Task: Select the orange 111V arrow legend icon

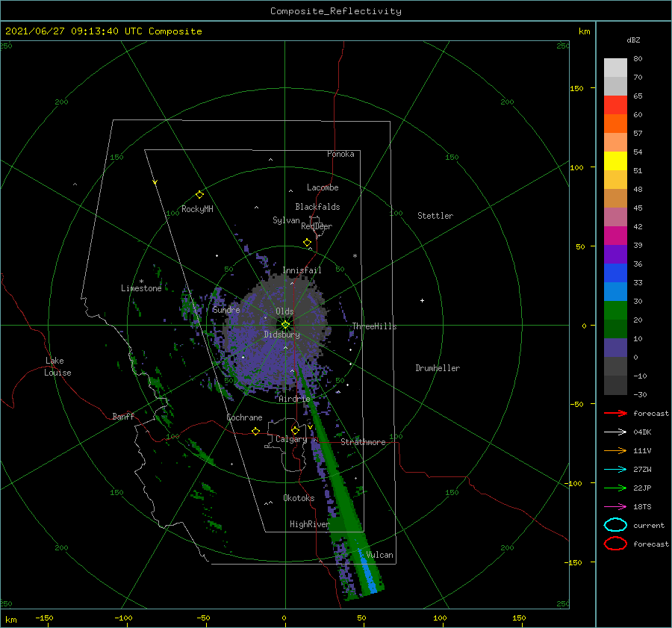Action: point(615,450)
